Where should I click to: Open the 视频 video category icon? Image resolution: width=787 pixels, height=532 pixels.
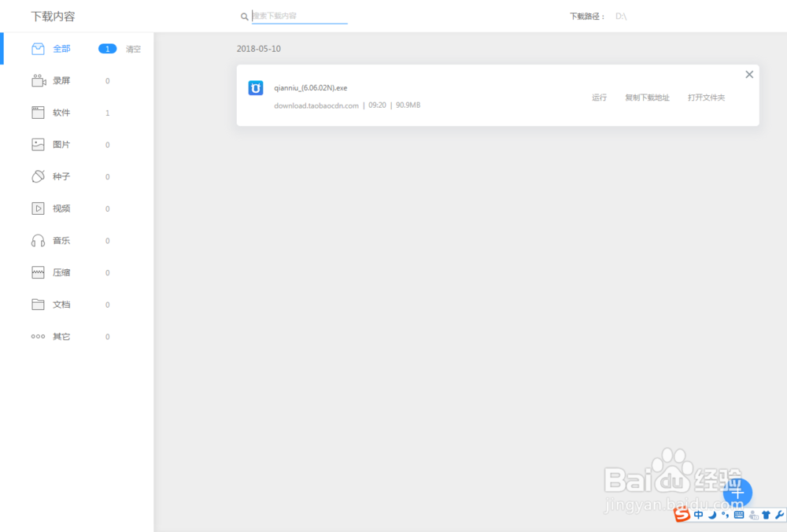point(38,209)
